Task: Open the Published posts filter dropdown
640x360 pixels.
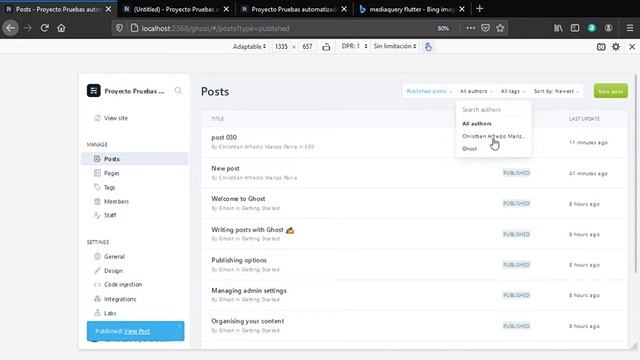Action: pyautogui.click(x=429, y=91)
